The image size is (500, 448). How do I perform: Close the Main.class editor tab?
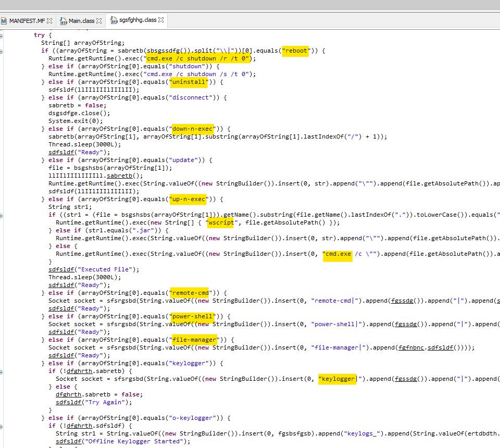click(99, 21)
